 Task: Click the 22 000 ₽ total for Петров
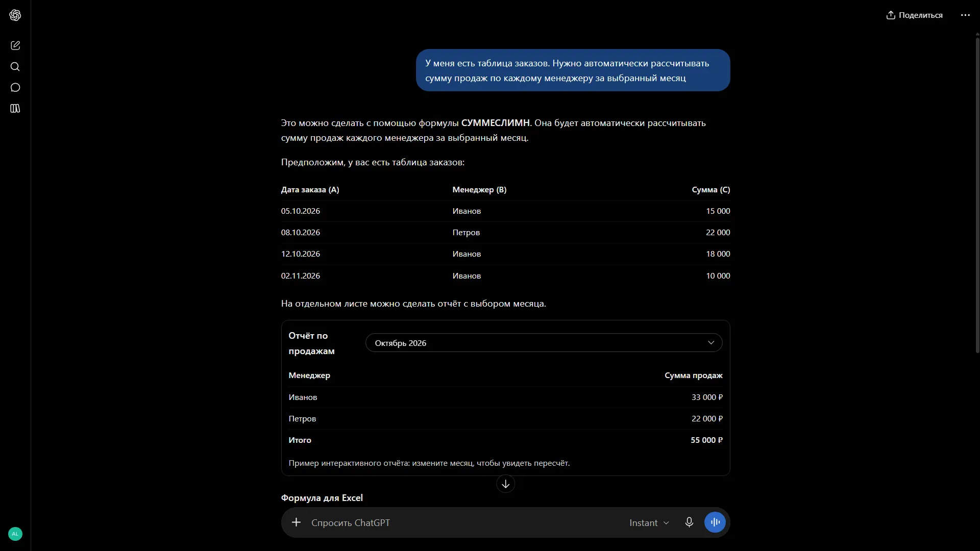[x=707, y=419]
